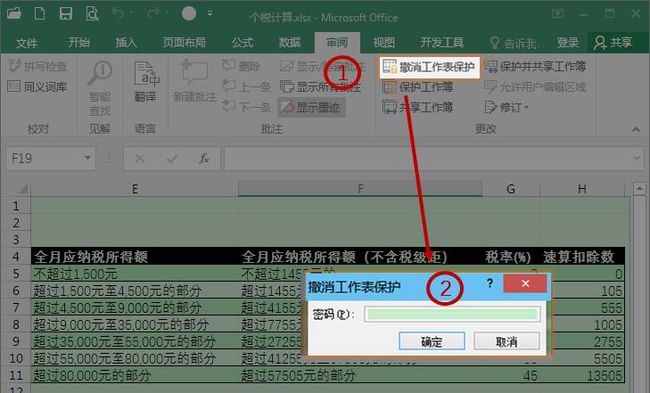650x393 pixels.
Task: Open the 文件 tab
Action: pos(27,42)
